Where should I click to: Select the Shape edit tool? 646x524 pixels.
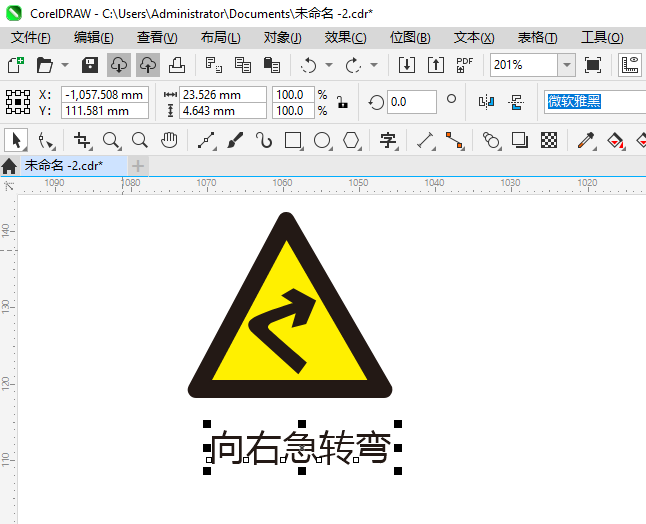tap(45, 140)
